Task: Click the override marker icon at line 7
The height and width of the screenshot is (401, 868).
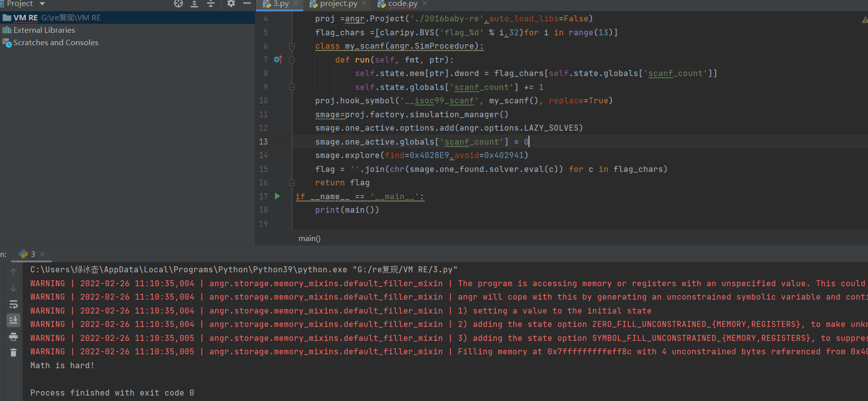Action: (278, 60)
